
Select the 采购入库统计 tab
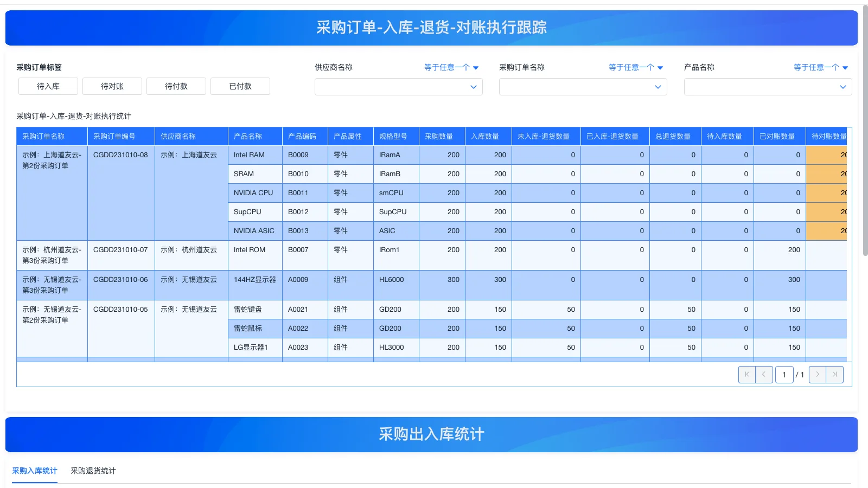(x=34, y=471)
